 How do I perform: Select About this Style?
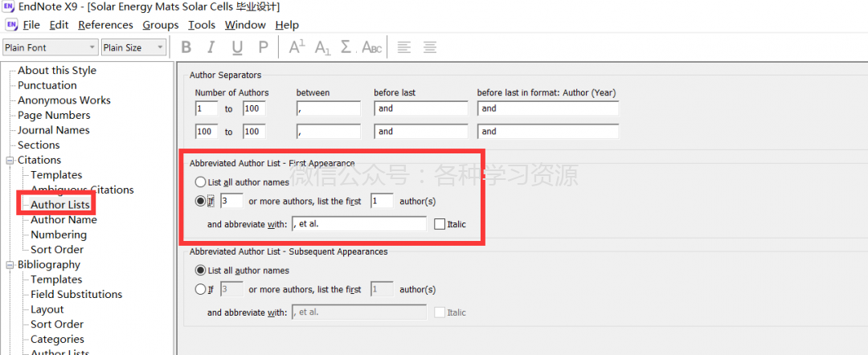tap(57, 70)
